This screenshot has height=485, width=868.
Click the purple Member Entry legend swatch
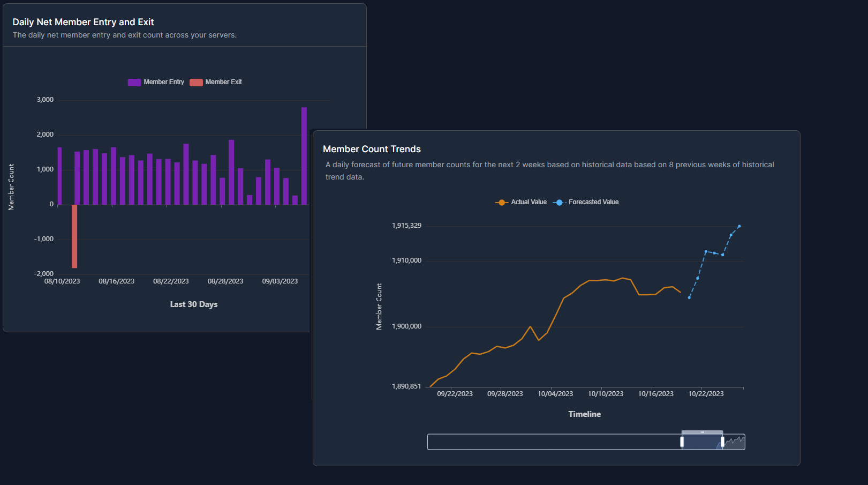tap(134, 83)
